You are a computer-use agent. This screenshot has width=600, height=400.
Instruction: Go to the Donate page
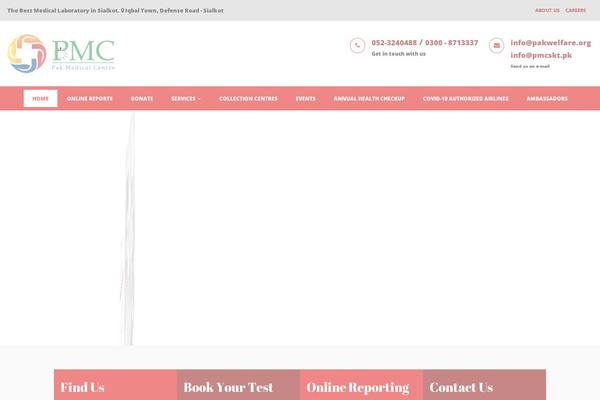(x=142, y=98)
